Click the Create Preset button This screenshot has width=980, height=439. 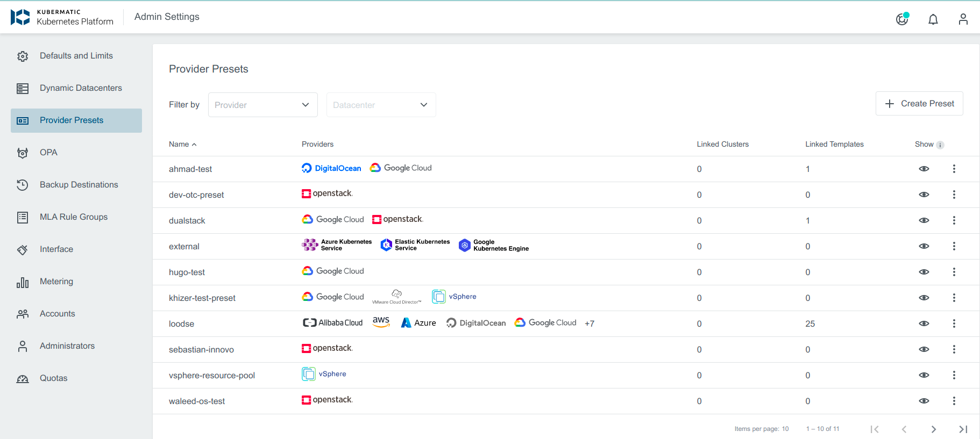tap(919, 103)
